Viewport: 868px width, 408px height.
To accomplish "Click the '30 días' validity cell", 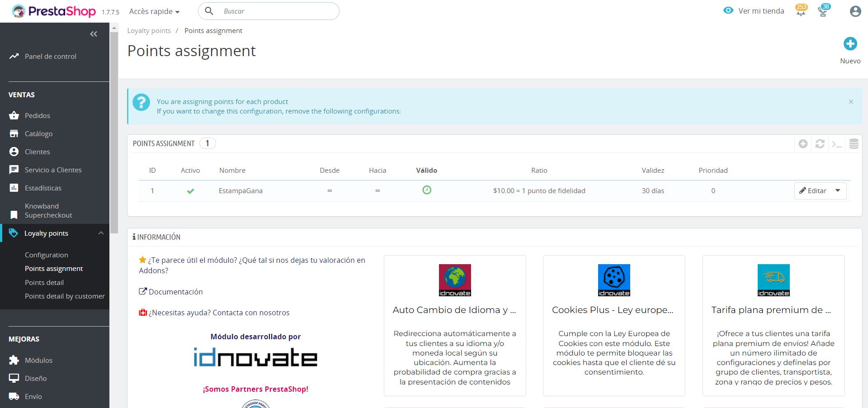I will (x=653, y=190).
